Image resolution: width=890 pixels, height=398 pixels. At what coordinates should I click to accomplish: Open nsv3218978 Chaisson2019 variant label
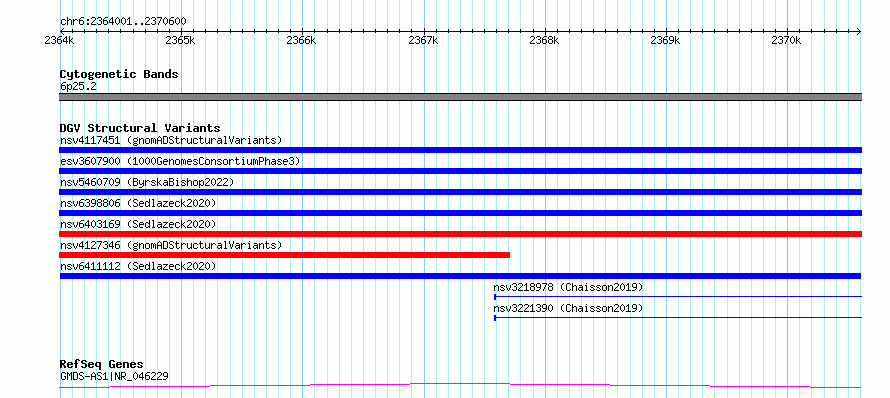coord(568,287)
